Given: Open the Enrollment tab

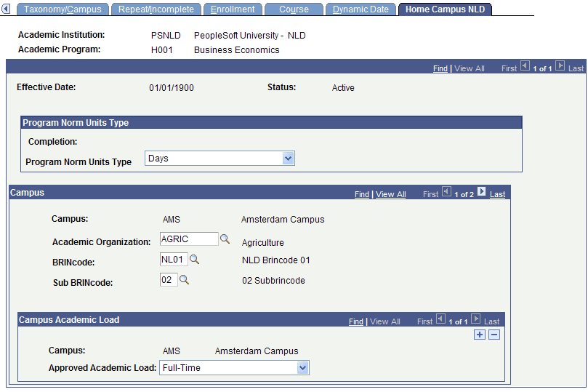Looking at the screenshot, I should [233, 9].
